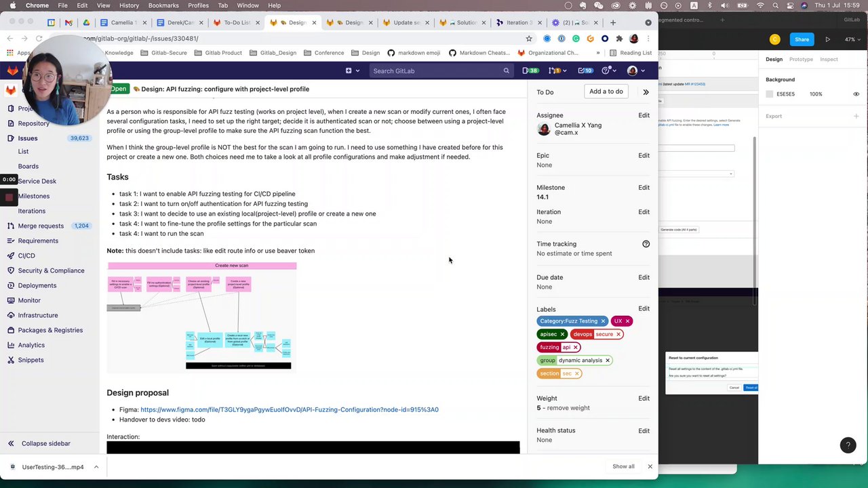This screenshot has height=488, width=868.
Task: Remove the group dynamic analysis label
Action: (608, 361)
